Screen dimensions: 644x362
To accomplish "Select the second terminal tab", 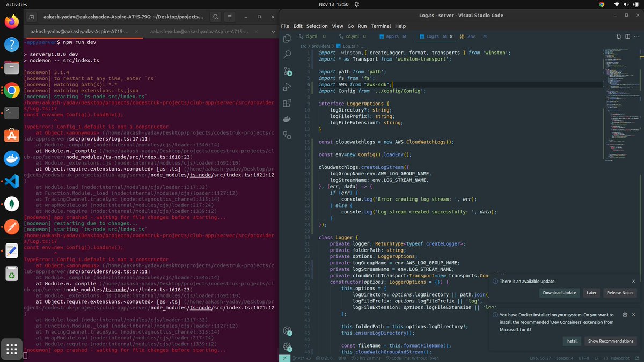I will [x=203, y=32].
